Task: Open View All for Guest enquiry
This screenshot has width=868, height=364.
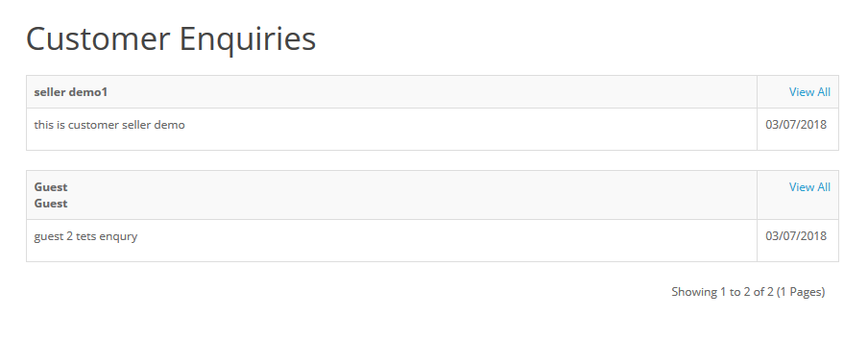Action: (809, 187)
